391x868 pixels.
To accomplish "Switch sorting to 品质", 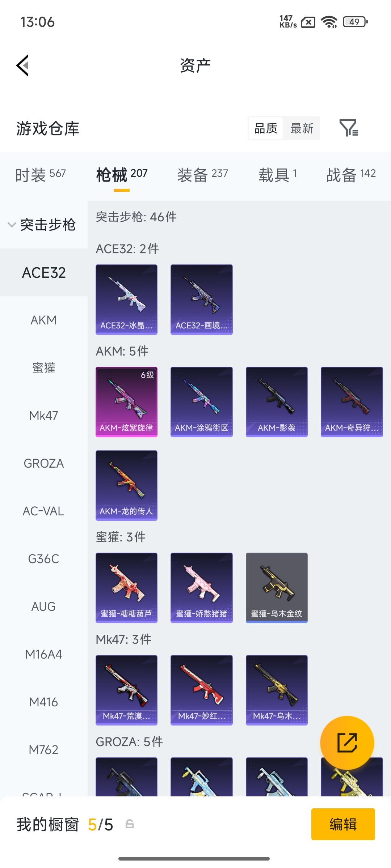I will tap(266, 128).
